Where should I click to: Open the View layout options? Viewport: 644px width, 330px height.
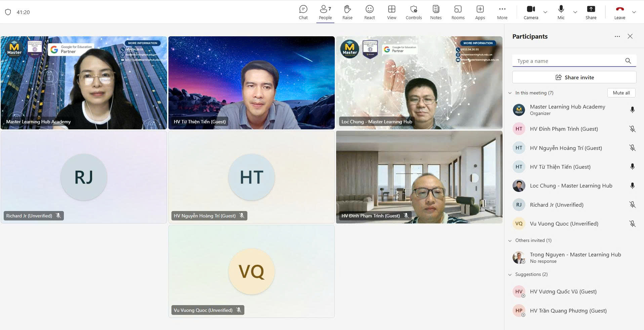[x=391, y=12]
